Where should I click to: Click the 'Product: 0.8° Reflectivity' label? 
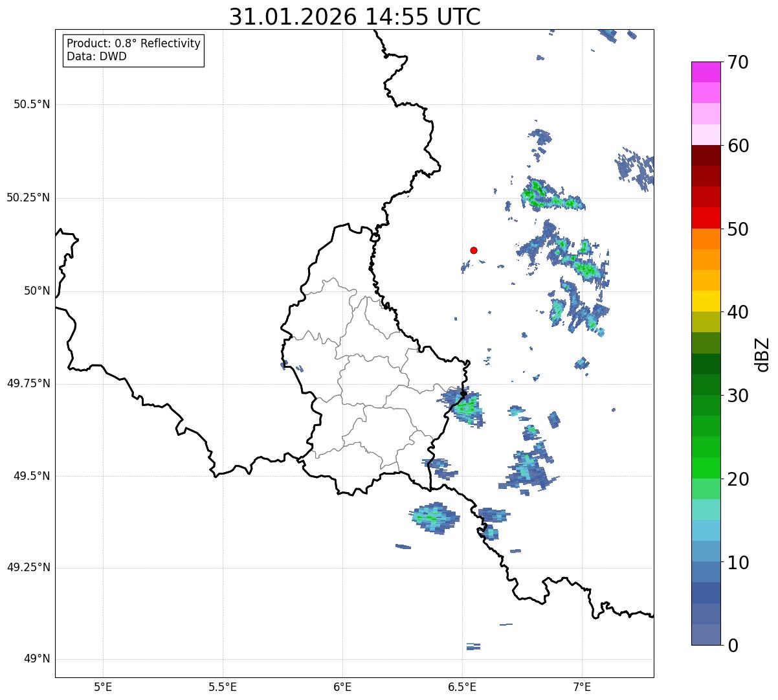pyautogui.click(x=134, y=43)
